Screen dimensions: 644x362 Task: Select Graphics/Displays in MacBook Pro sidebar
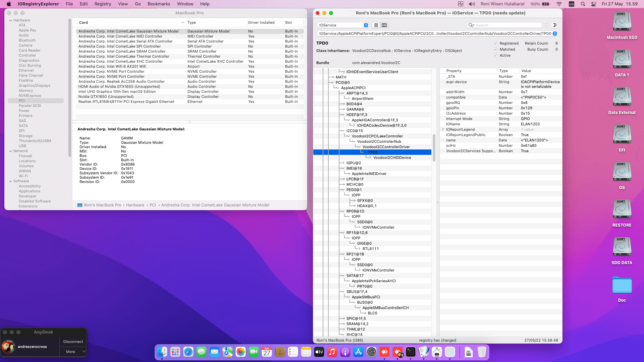tap(34, 85)
